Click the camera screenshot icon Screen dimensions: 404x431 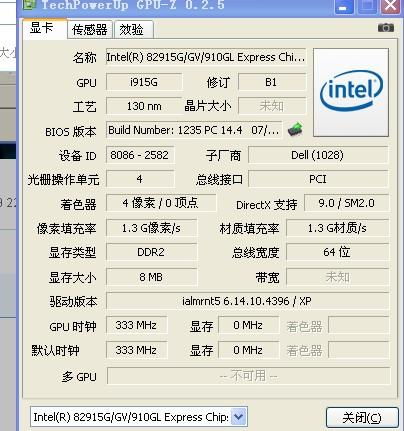(386, 28)
